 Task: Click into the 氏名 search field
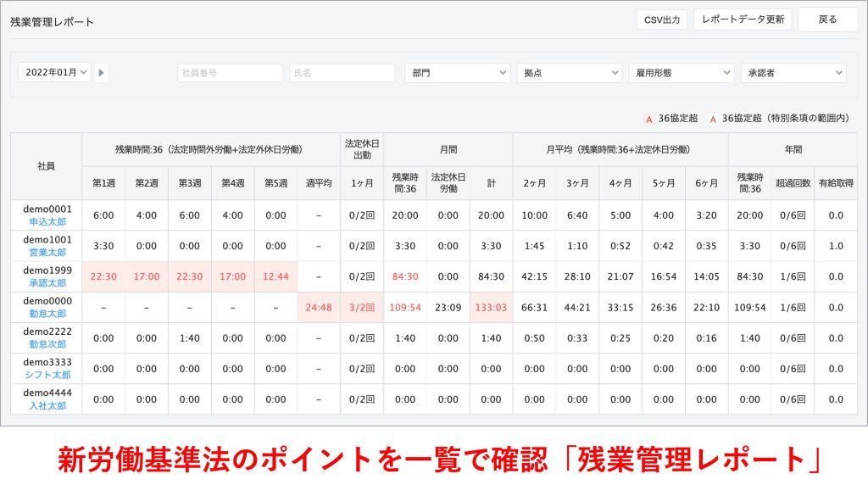[342, 73]
